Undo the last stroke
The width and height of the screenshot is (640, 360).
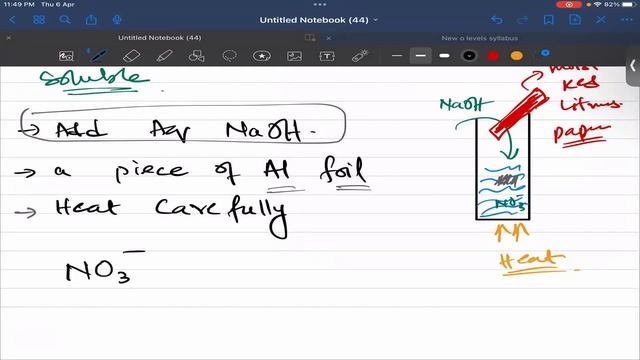pyautogui.click(x=497, y=20)
